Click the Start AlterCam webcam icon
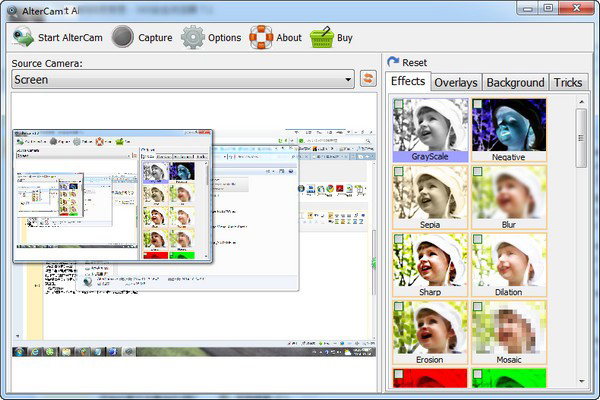 point(23,37)
